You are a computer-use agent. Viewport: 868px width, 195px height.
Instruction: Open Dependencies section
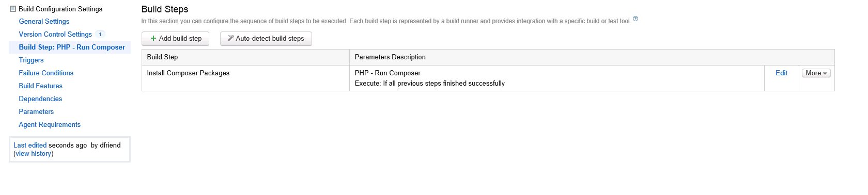tap(40, 99)
